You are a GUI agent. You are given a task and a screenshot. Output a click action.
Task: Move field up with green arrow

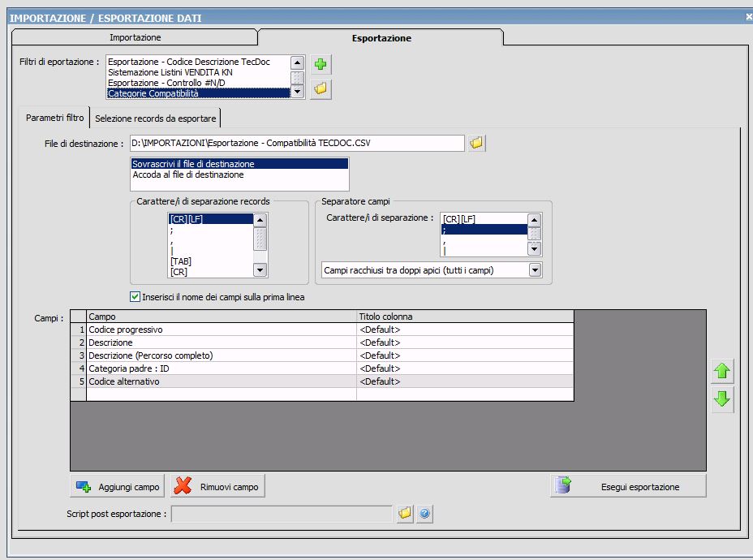point(722,371)
